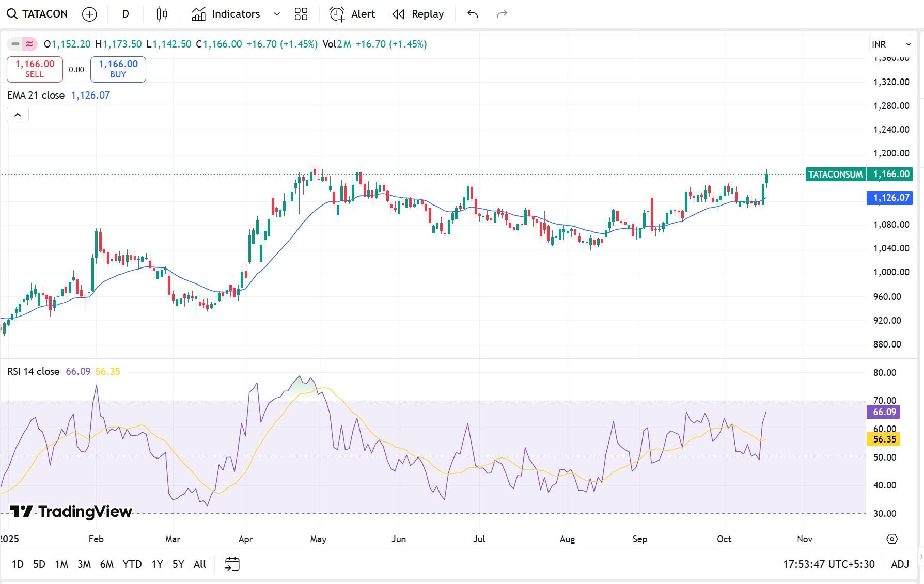Click the Feb label on the time axis
924x584 pixels.
click(96, 539)
